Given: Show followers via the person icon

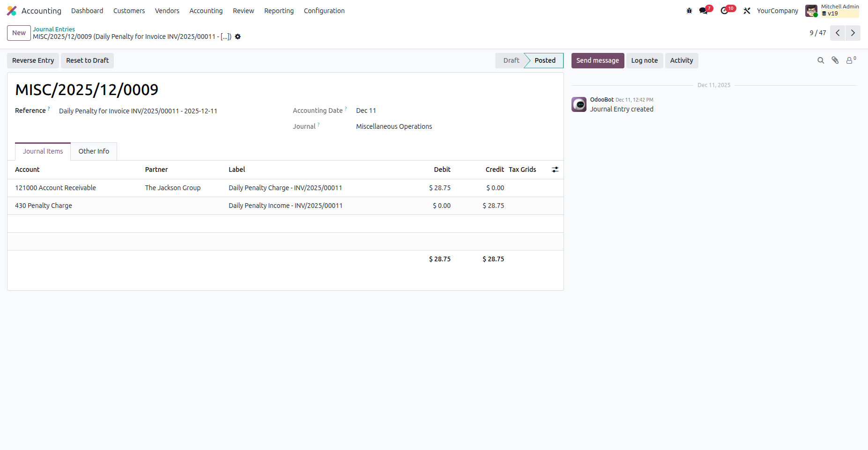Looking at the screenshot, I should coord(851,60).
